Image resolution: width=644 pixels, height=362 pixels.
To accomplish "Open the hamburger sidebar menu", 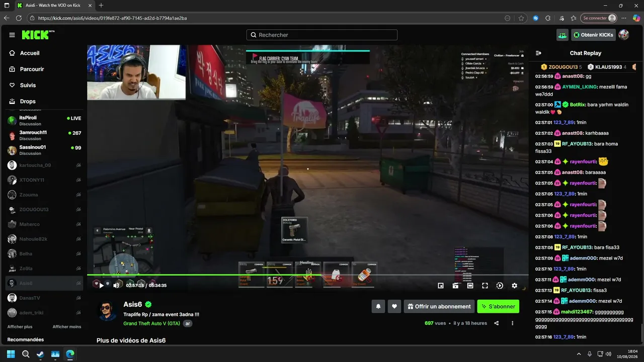I will tap(12, 35).
